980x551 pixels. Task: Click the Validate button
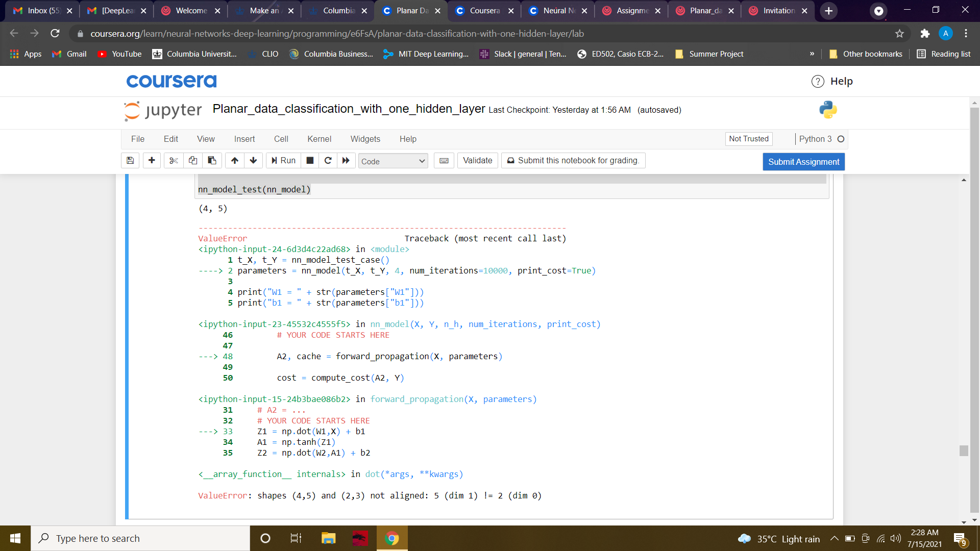(477, 161)
